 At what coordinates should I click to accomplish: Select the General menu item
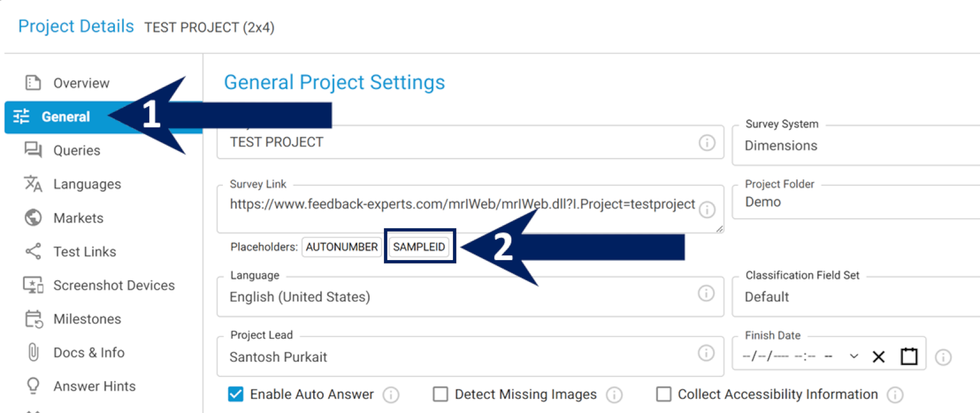[65, 117]
